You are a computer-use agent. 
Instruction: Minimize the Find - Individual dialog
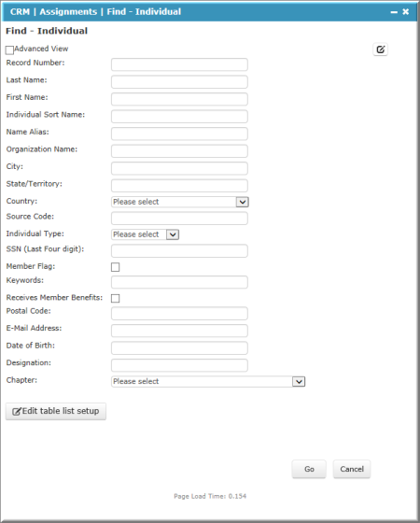point(394,12)
